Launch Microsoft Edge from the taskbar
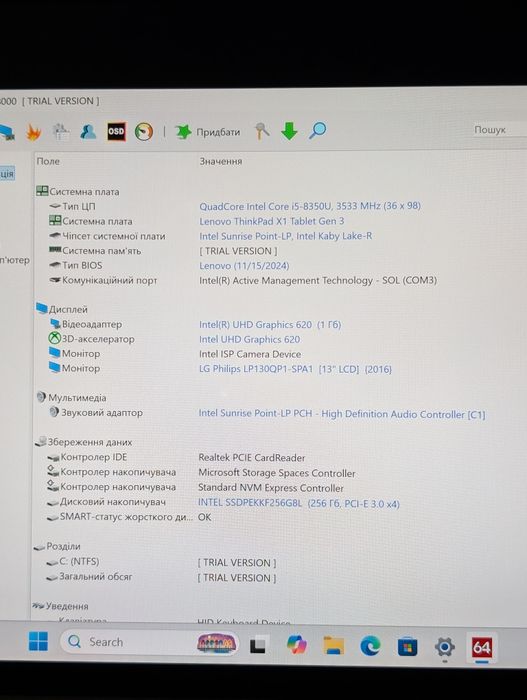 370,646
